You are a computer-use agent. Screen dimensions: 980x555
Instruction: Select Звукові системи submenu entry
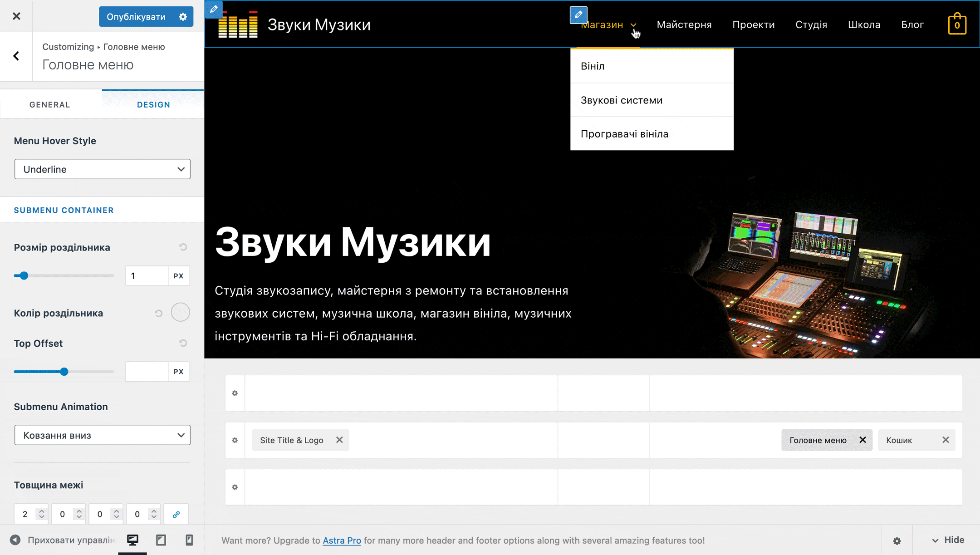coord(652,100)
